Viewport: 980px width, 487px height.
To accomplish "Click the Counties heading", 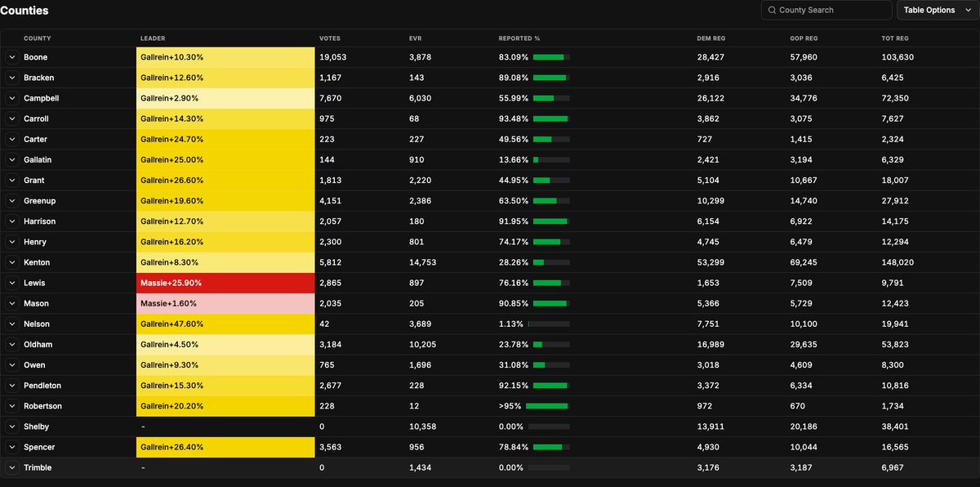I will tap(24, 11).
